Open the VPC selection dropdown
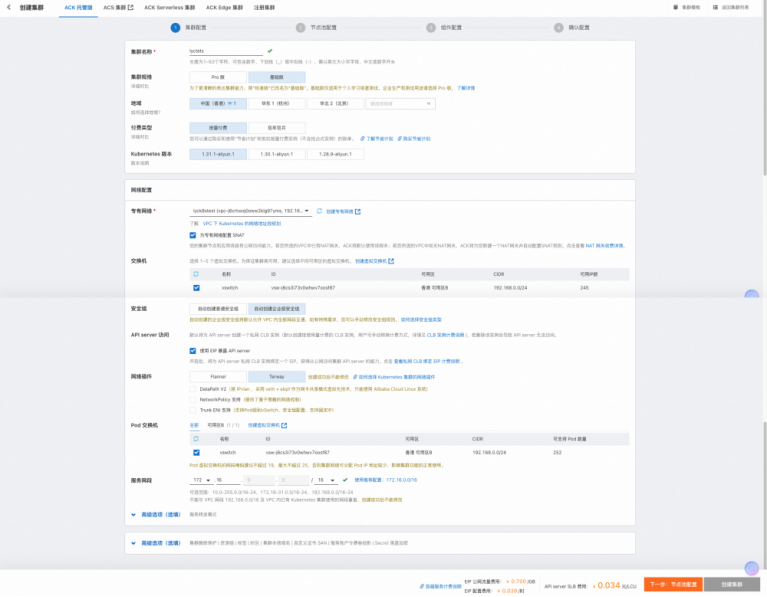The height and width of the screenshot is (597, 767). (x=250, y=211)
